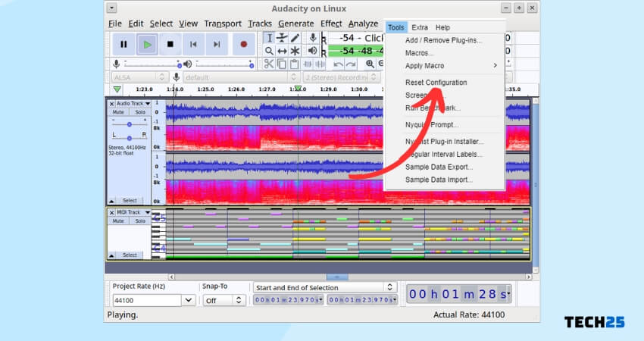Copy selection with the Copy icon
This screenshot has height=341, width=644.
point(282,64)
